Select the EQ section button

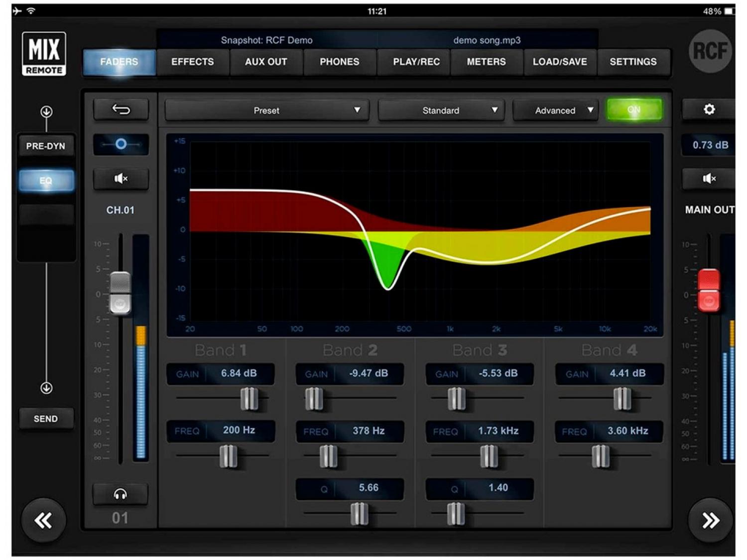pos(46,181)
